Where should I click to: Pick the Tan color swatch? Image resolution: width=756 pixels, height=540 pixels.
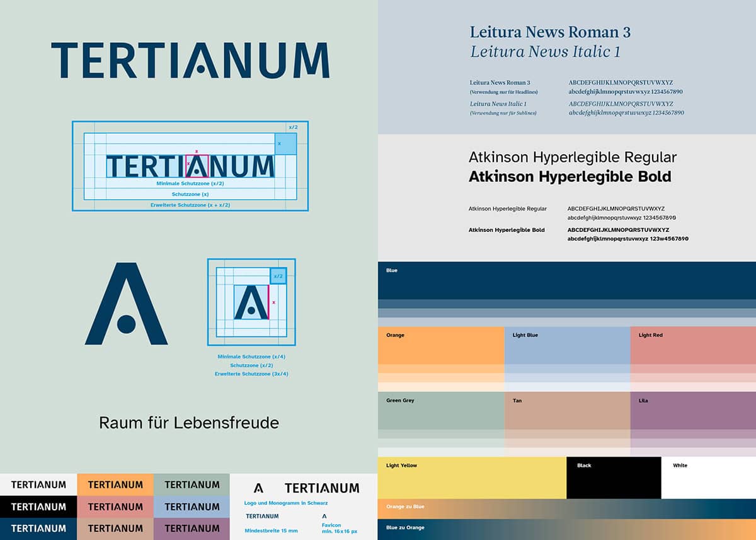pos(567,411)
